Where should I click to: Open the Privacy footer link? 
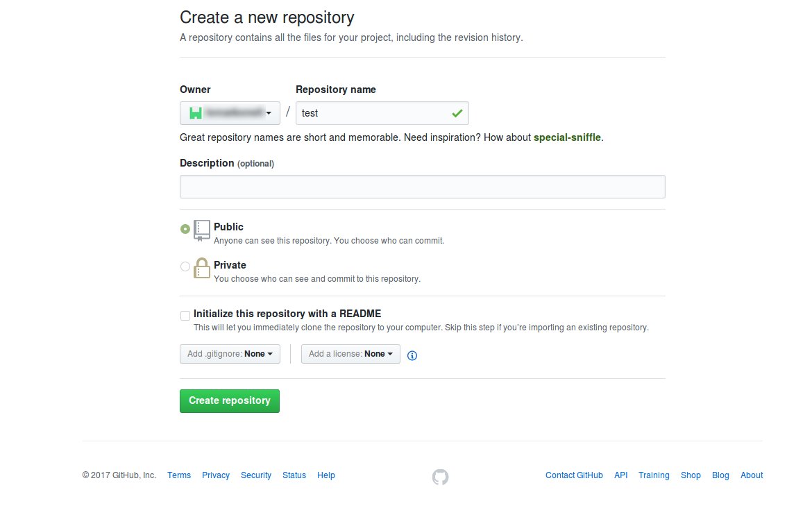[x=215, y=475]
